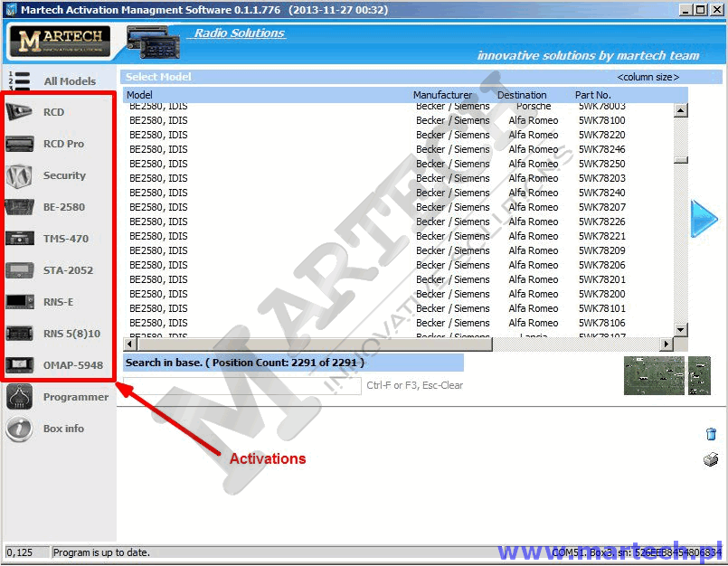The image size is (728, 566).
Task: Select the row with part 5WK78101
Action: [398, 308]
